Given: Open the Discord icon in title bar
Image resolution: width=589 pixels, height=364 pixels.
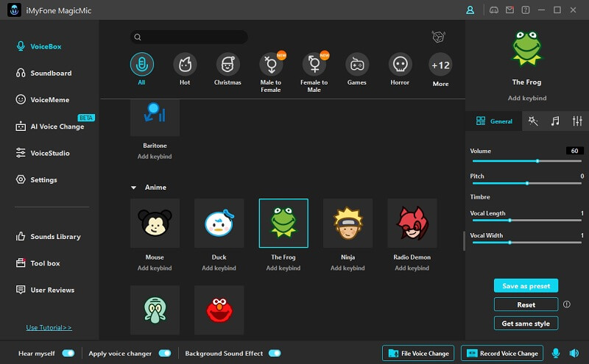Looking at the screenshot, I should tap(494, 10).
